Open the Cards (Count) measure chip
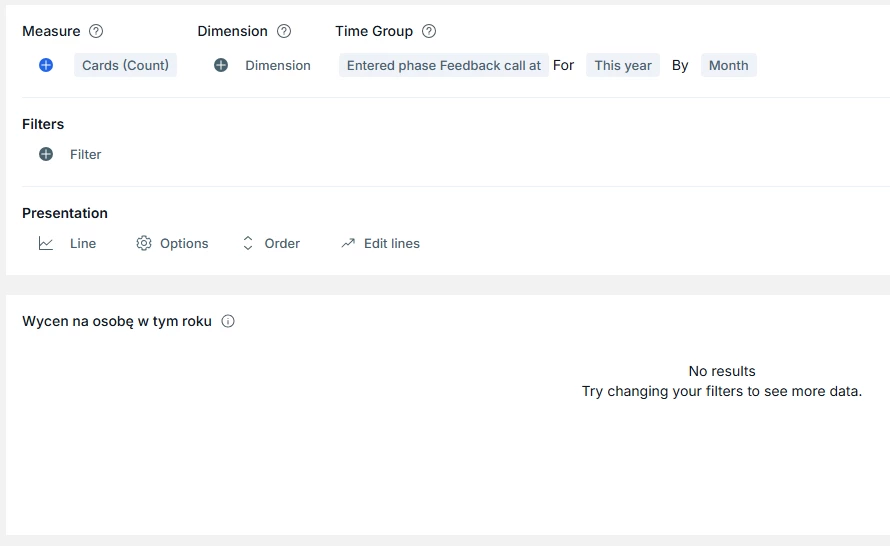This screenshot has height=546, width=890. click(x=125, y=65)
